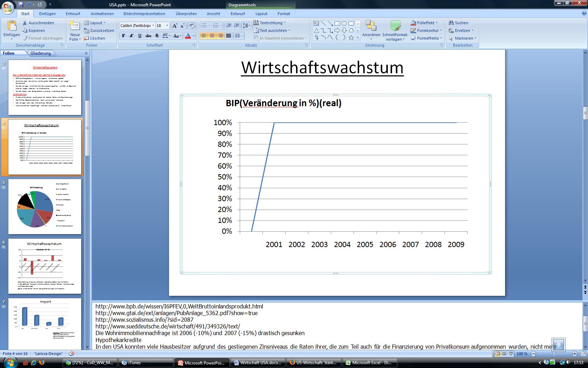Select the oval shape
The height and width of the screenshot is (368, 588).
point(344,23)
